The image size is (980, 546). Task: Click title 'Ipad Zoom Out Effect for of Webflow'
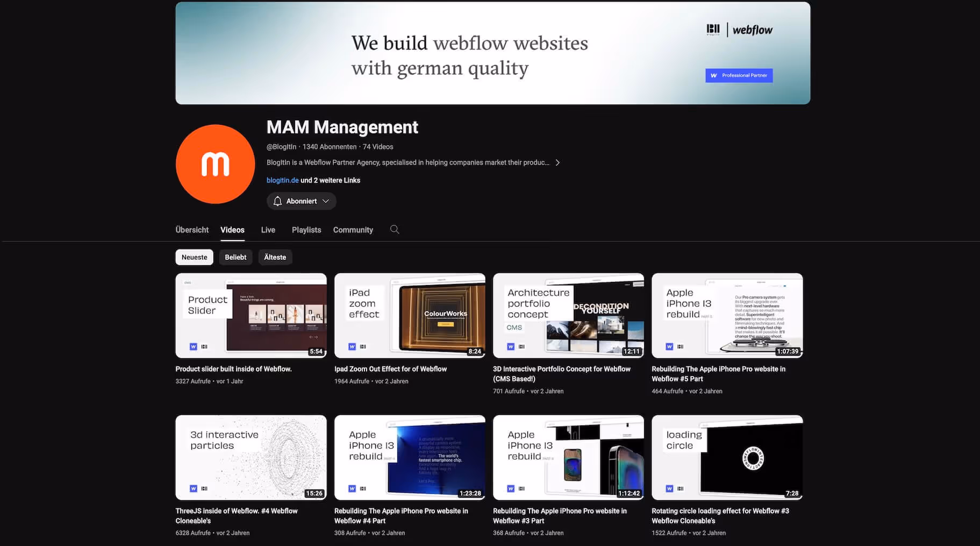pos(390,369)
